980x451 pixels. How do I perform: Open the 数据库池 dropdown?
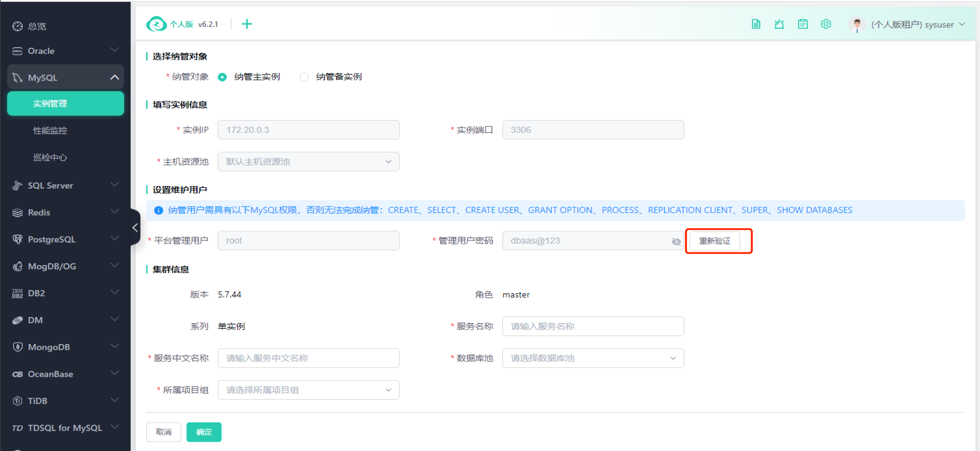(593, 358)
